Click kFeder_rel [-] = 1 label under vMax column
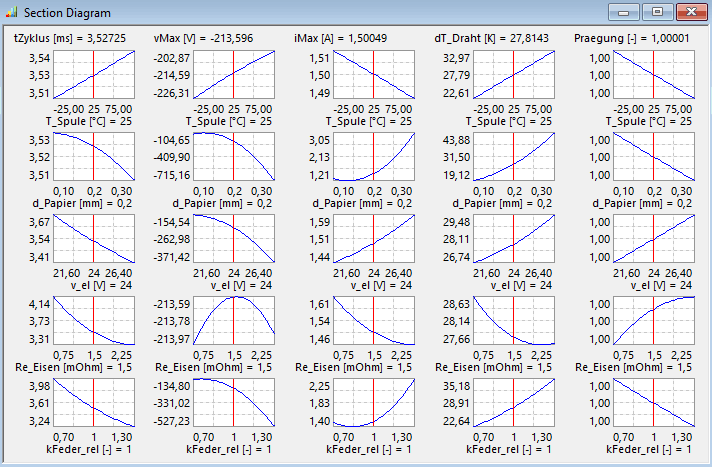 (228, 449)
